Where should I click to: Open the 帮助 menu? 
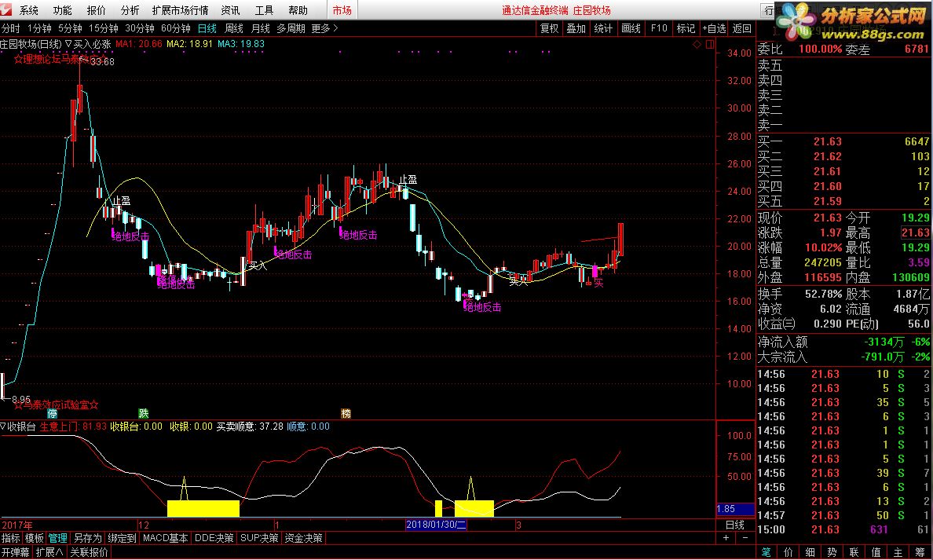coord(298,10)
